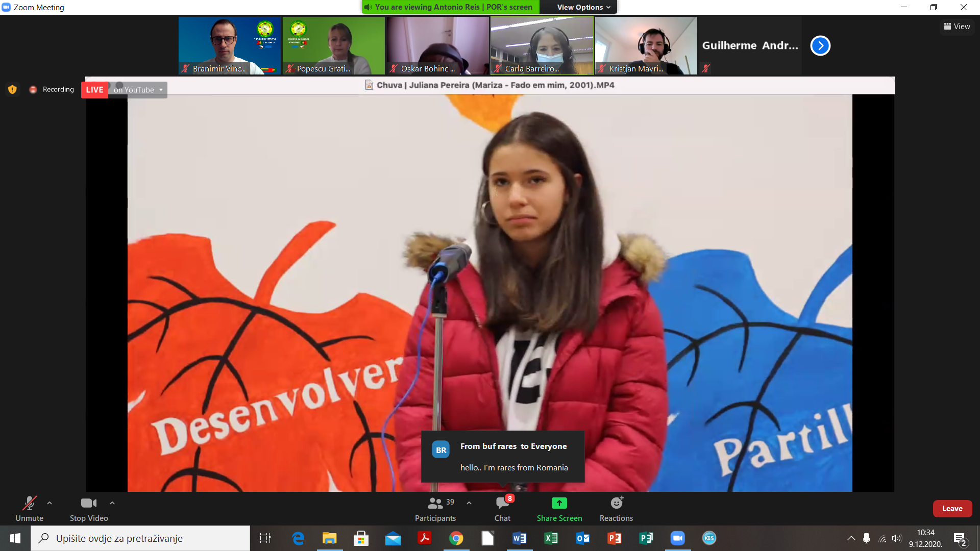Open chat notification from buf rares
The image size is (980, 551).
coord(503,457)
